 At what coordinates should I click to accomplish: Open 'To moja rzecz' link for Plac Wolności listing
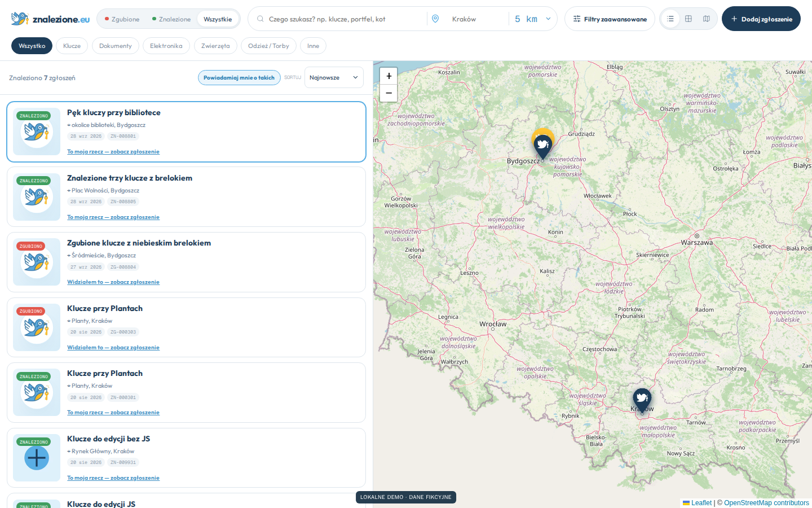pos(113,217)
